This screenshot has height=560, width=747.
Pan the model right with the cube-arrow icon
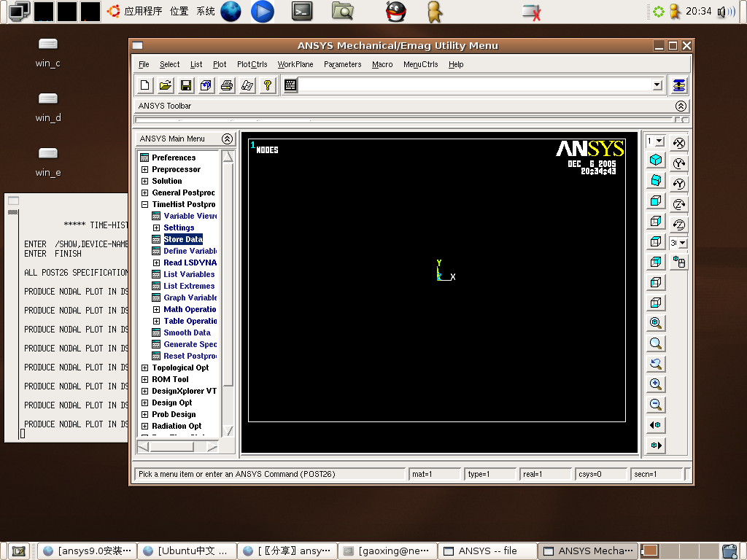coord(656,446)
